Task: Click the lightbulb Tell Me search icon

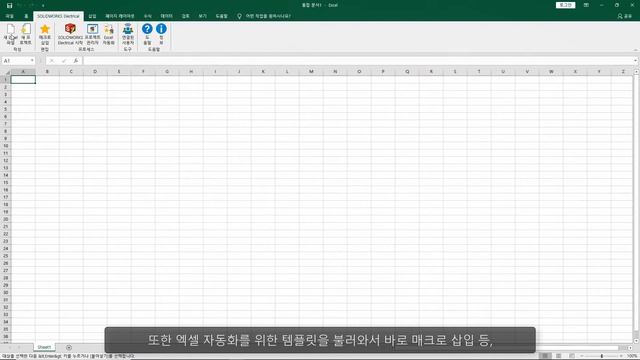Action: [239, 16]
